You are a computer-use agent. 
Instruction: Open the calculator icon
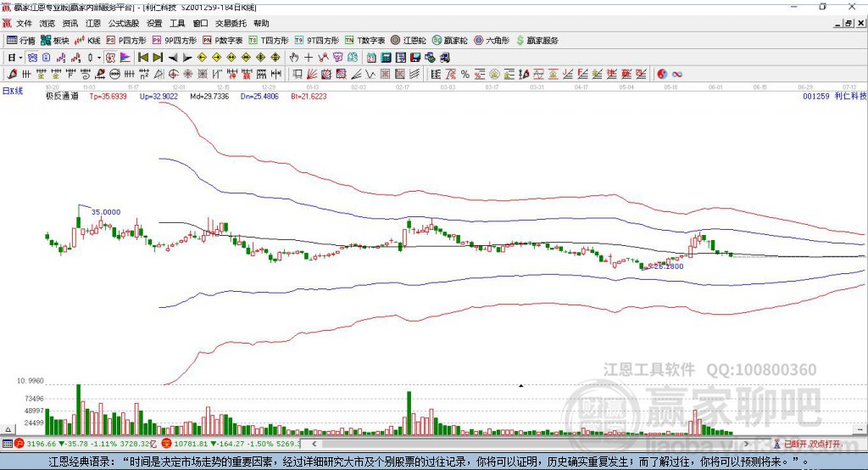coord(386,58)
